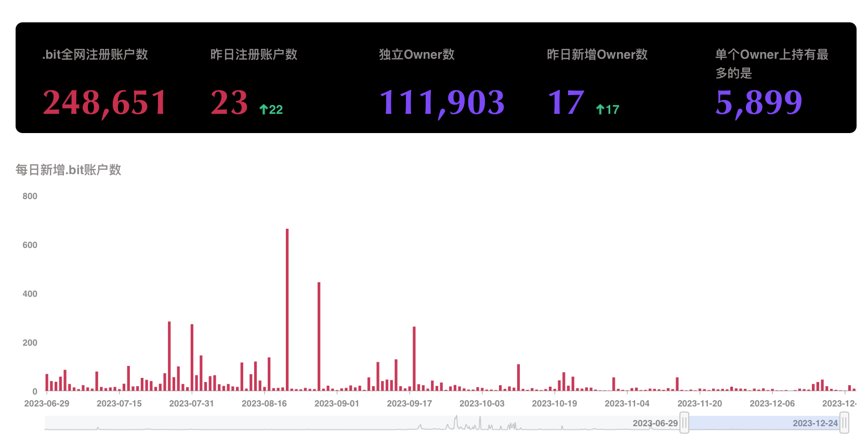Click the 2023-09-01 x-axis label
The height and width of the screenshot is (447, 868).
coord(337,403)
